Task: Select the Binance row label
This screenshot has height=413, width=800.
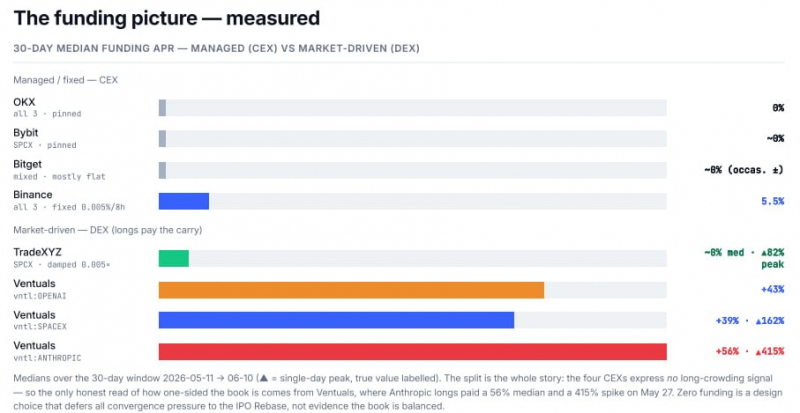Action: [33, 195]
